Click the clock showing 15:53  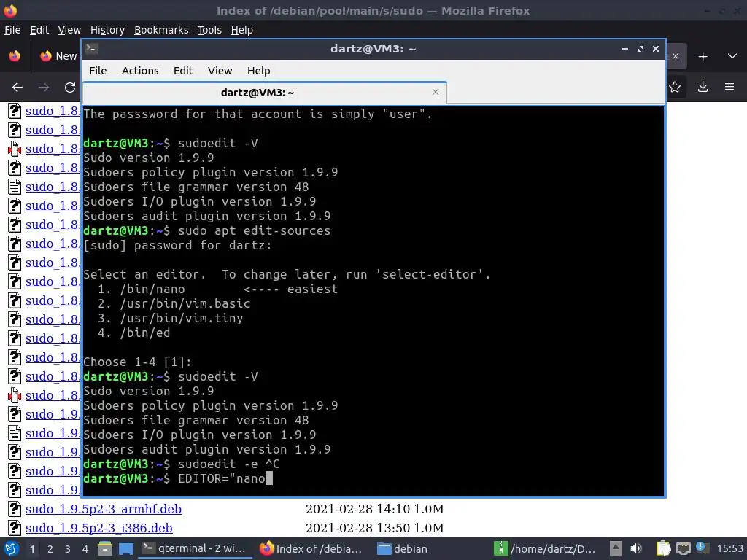pyautogui.click(x=729, y=548)
